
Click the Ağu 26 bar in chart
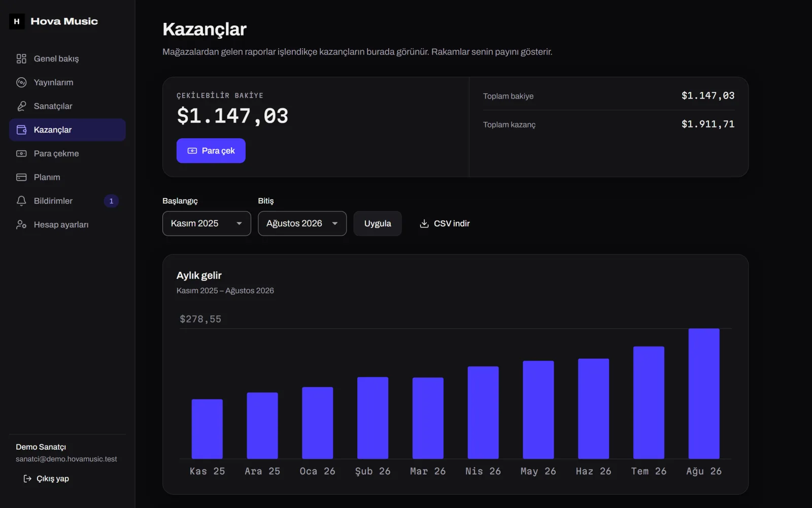(704, 394)
